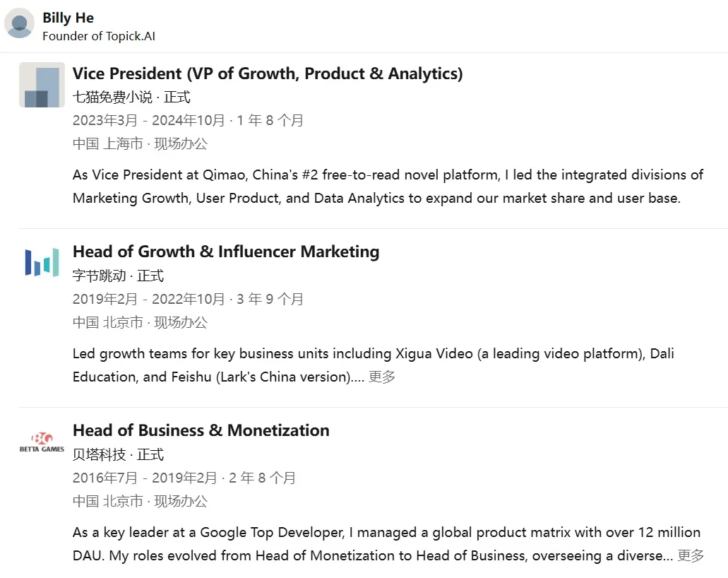Click the 2016年7月 - 2019年2月 date range

[x=144, y=478]
